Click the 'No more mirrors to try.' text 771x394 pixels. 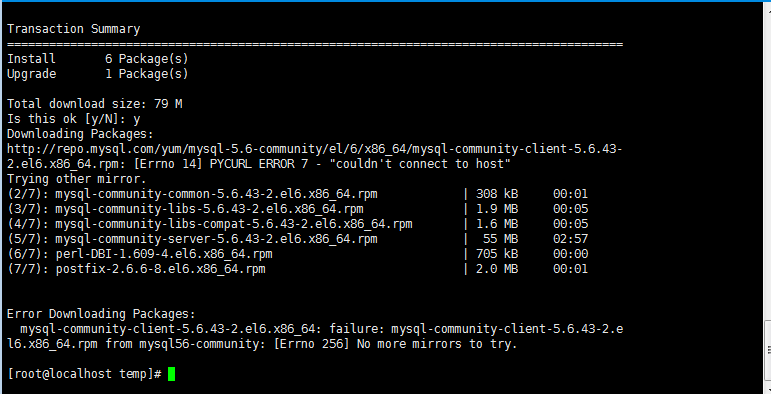click(437, 344)
